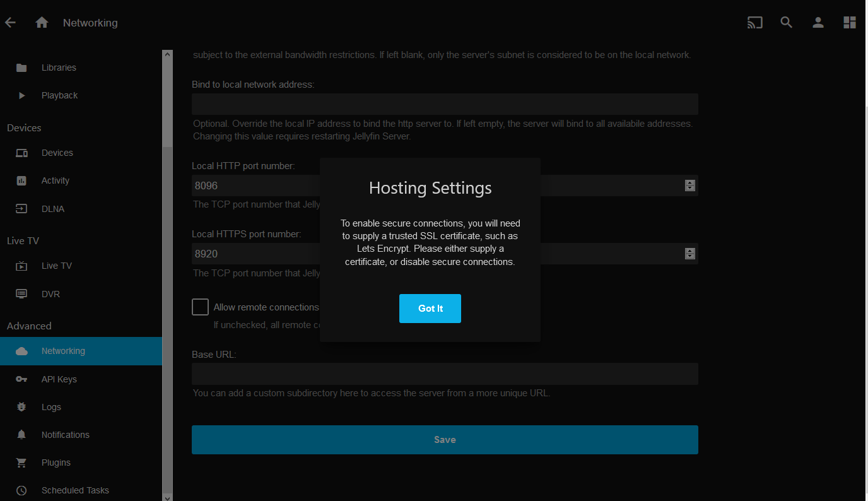868x501 pixels.
Task: Toggle Allow remote connections checkbox
Action: (200, 307)
